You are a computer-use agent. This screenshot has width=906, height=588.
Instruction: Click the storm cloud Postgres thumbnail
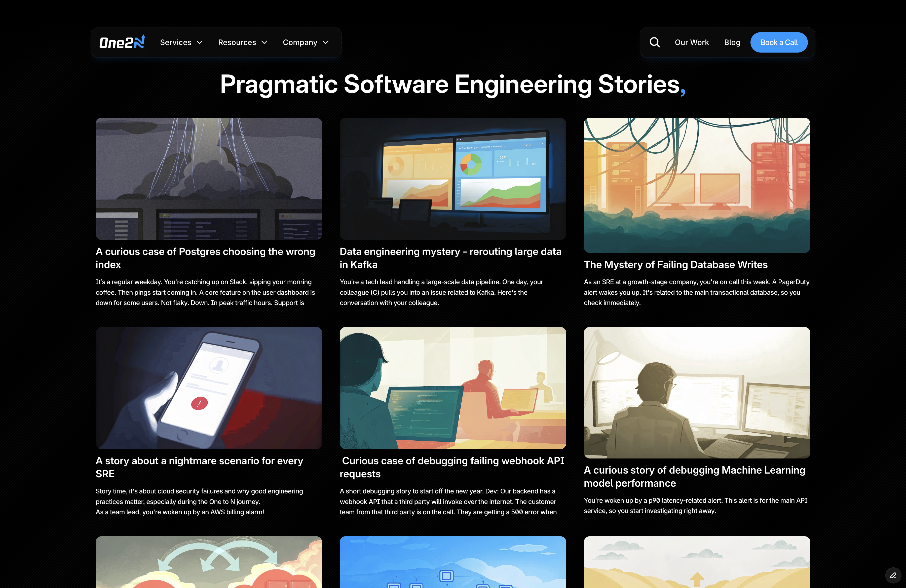tap(209, 179)
